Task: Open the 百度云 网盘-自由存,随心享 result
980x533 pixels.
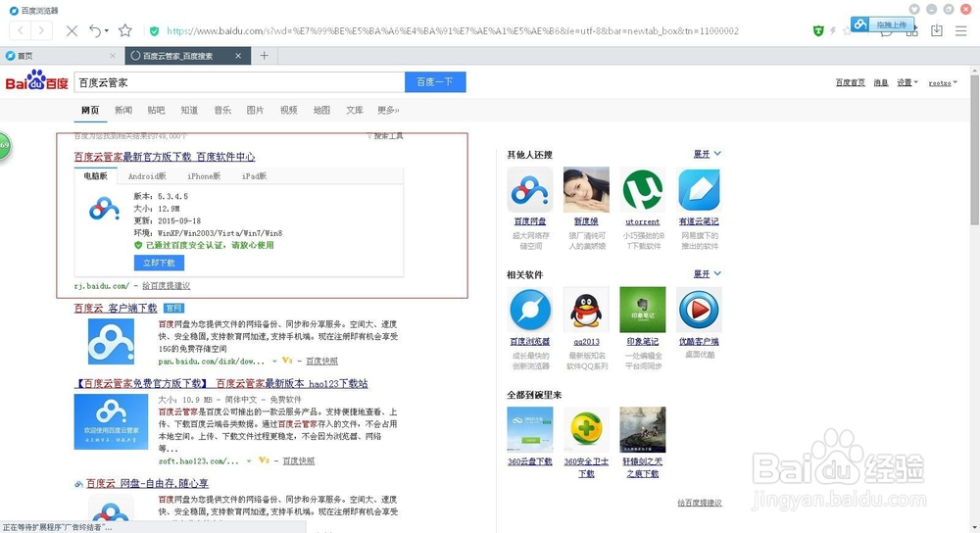Action: pos(148,484)
